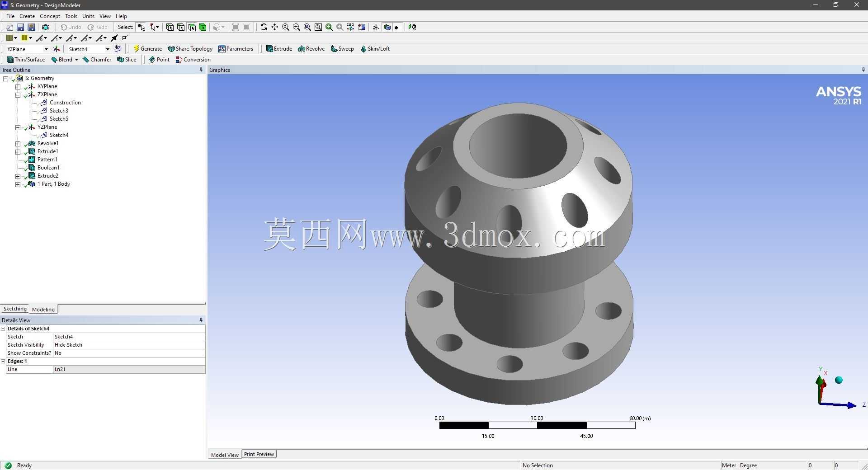868x470 pixels.
Task: Open the Tools menu
Action: [x=71, y=16]
